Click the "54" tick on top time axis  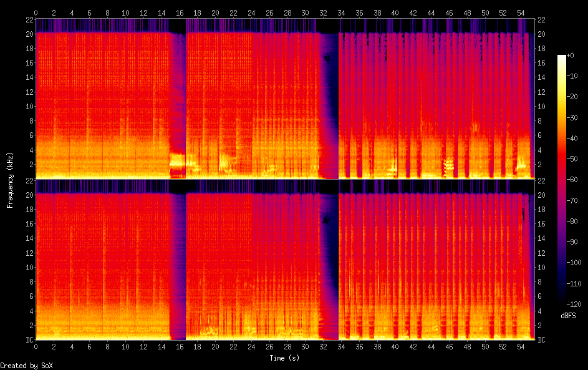coord(520,12)
